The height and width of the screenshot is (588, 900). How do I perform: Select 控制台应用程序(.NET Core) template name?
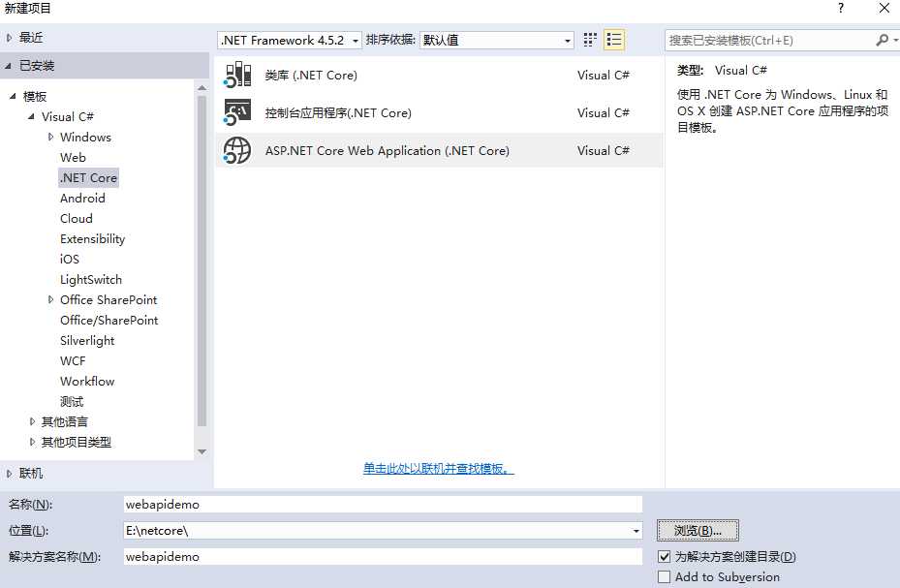pyautogui.click(x=338, y=113)
